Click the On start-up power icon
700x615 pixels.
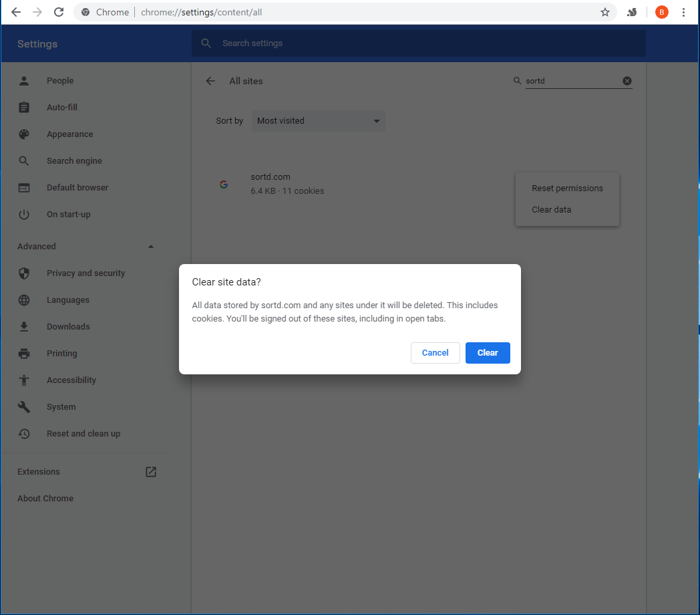tap(24, 215)
